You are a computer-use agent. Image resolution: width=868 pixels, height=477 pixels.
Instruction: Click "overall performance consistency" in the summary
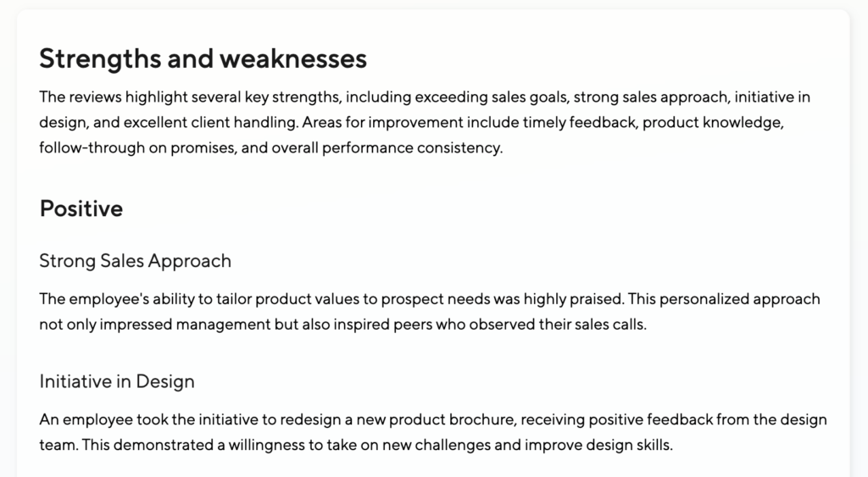[386, 148]
